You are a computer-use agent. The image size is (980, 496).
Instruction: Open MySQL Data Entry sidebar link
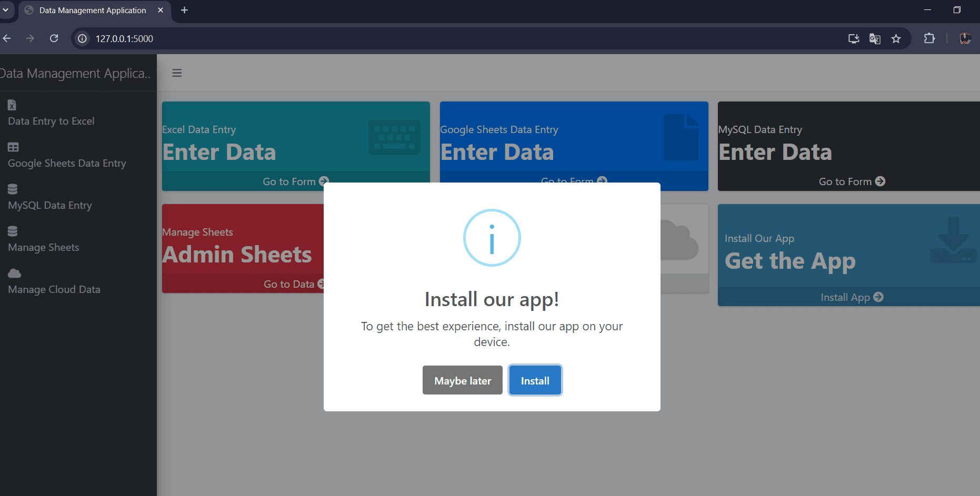click(x=50, y=205)
